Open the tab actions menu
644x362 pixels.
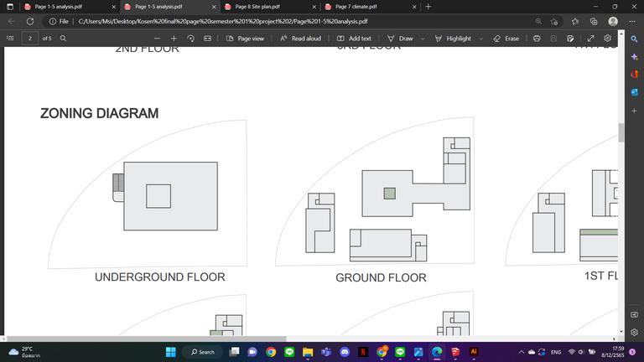coord(10,7)
